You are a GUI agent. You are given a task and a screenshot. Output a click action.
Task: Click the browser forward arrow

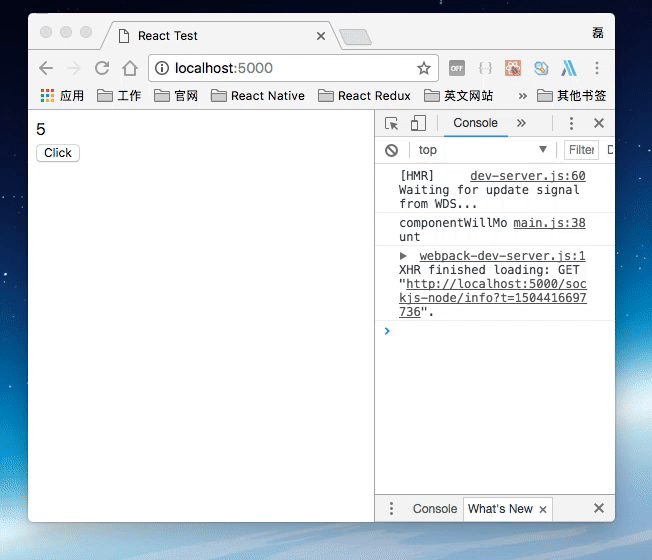(74, 68)
